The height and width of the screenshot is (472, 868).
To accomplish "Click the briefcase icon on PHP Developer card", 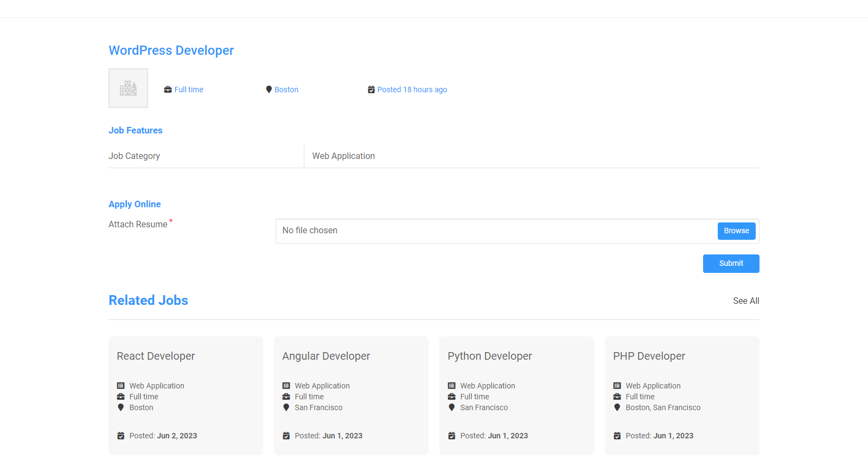I will coord(617,397).
